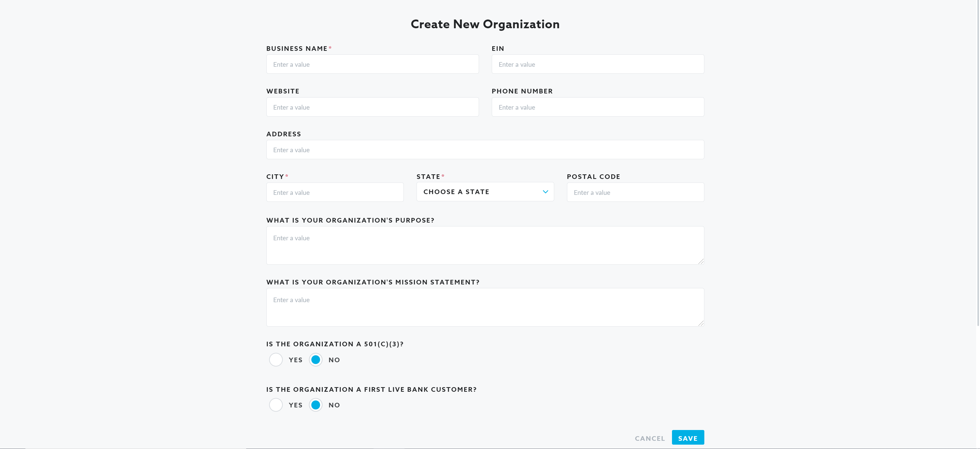
Task: Select Yes for First Live Bank customer
Action: [276, 405]
